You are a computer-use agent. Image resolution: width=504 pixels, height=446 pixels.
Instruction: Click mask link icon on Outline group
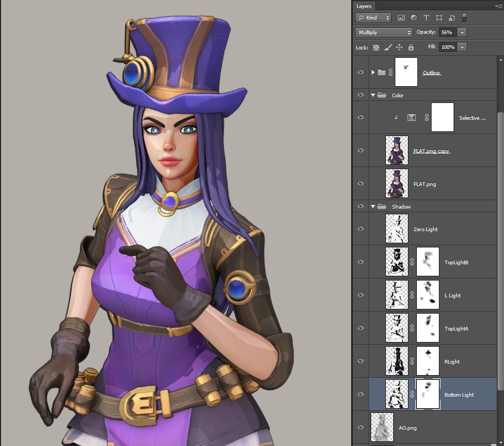[x=391, y=72]
